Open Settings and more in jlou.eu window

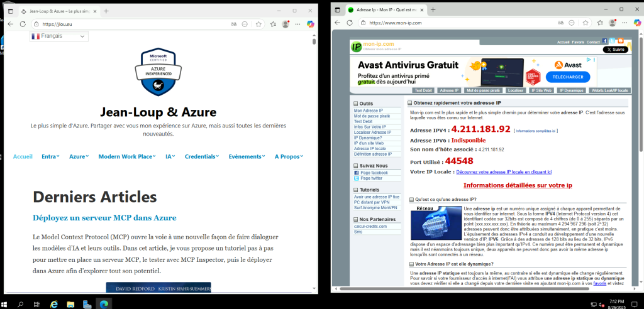[297, 24]
